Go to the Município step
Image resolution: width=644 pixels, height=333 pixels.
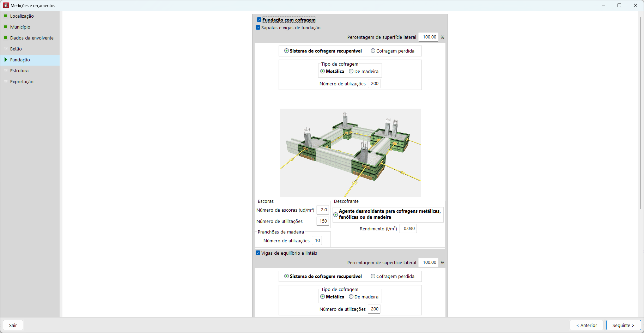(30, 27)
